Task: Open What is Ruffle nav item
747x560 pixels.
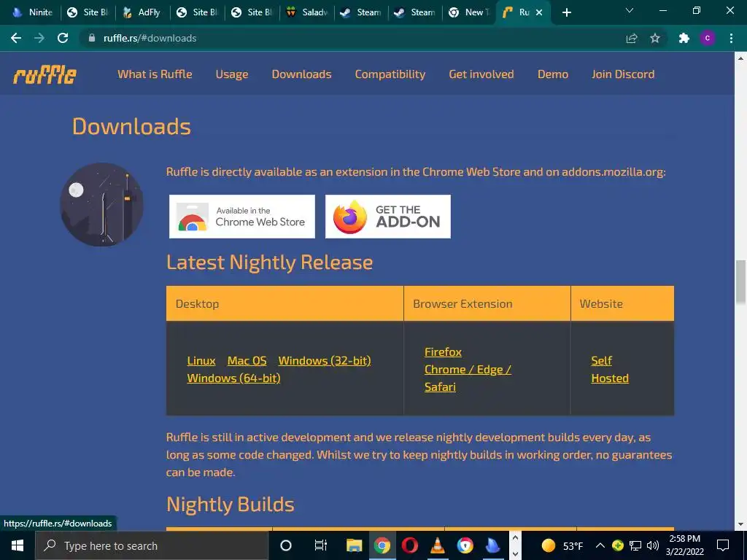Action: [x=155, y=74]
